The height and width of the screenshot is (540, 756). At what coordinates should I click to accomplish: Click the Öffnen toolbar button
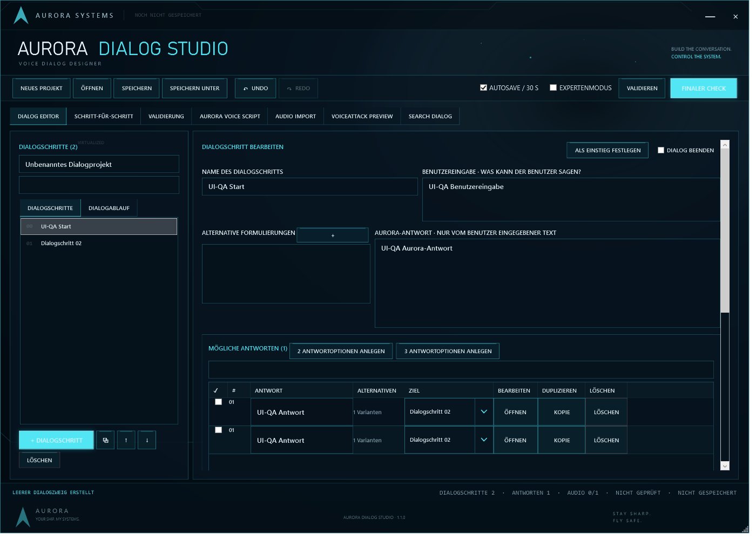(x=92, y=88)
